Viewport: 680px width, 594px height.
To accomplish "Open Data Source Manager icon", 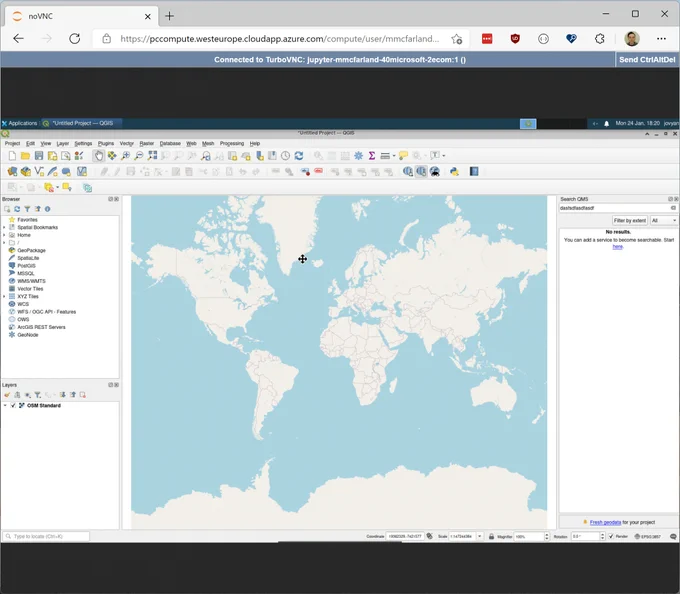I will point(12,172).
